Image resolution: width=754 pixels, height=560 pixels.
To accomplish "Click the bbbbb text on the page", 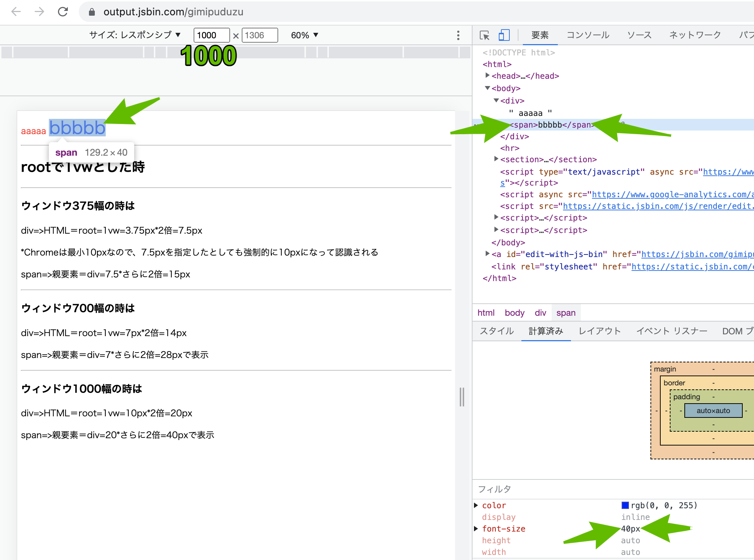I will coord(77,128).
